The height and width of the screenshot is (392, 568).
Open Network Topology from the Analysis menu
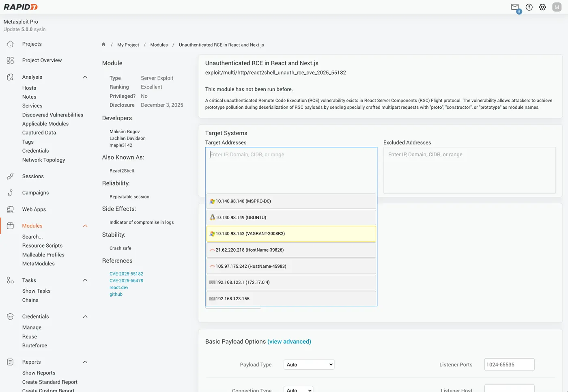point(43,160)
